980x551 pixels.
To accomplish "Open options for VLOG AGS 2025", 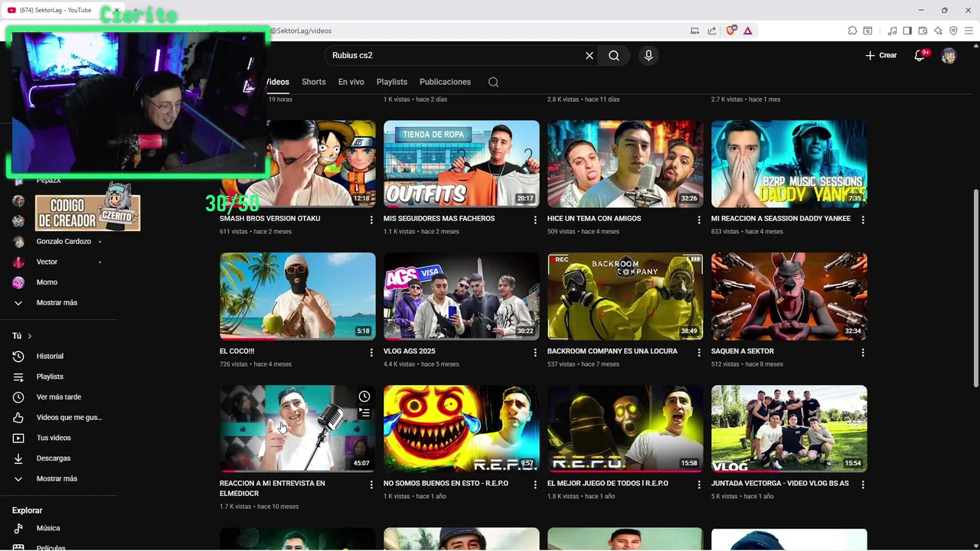I will pyautogui.click(x=535, y=352).
